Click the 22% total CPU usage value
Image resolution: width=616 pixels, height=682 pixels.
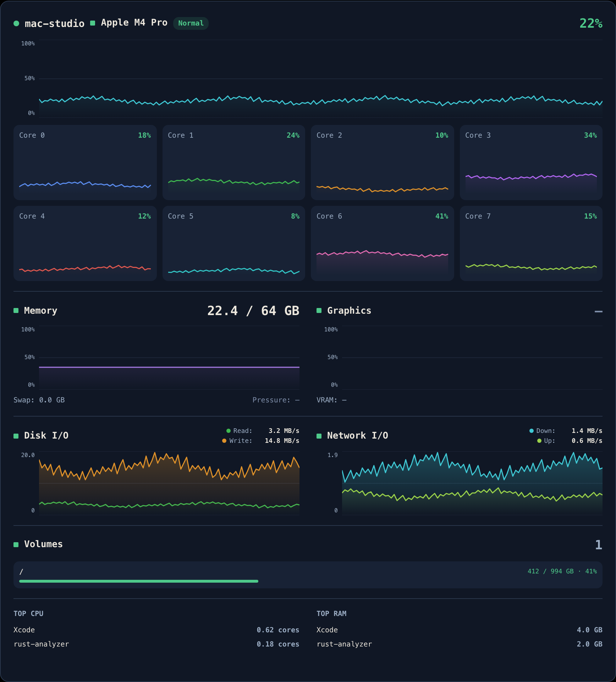point(591,23)
